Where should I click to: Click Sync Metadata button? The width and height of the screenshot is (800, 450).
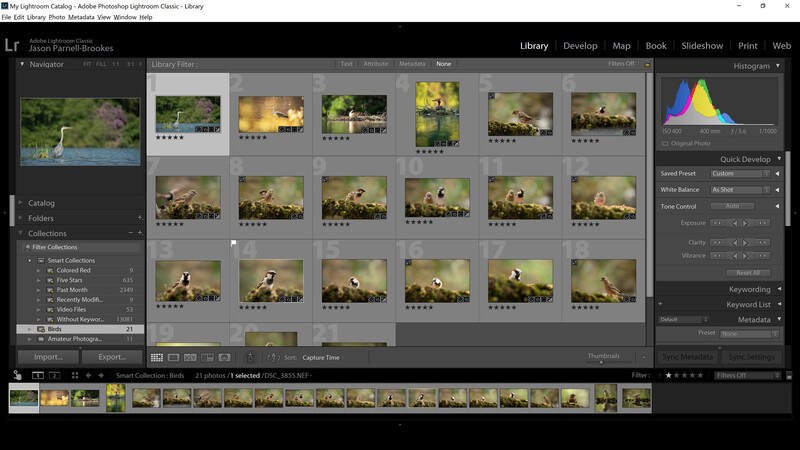pyautogui.click(x=687, y=357)
